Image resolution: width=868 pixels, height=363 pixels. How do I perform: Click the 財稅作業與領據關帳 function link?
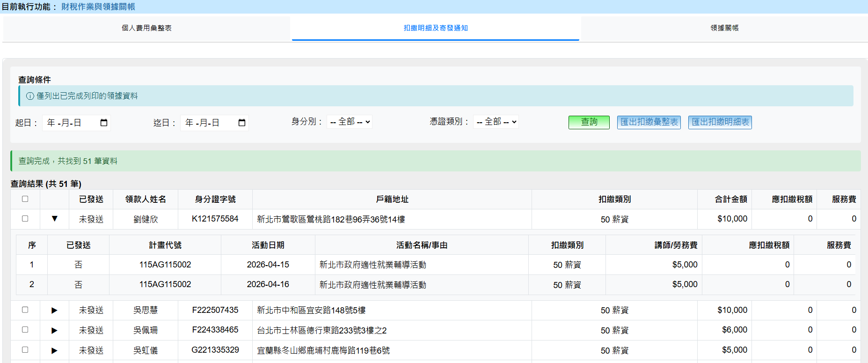(x=98, y=7)
